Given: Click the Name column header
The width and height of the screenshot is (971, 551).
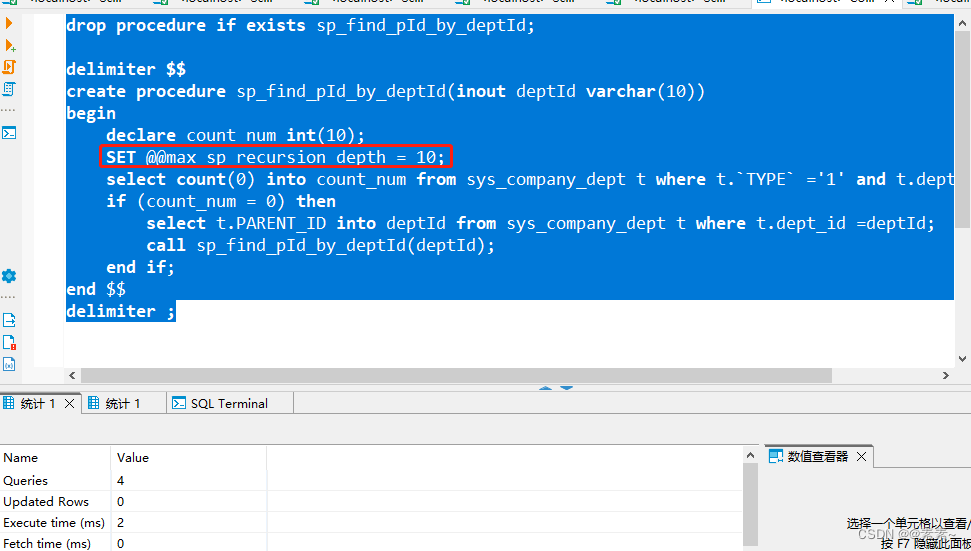Looking at the screenshot, I should coord(55,458).
